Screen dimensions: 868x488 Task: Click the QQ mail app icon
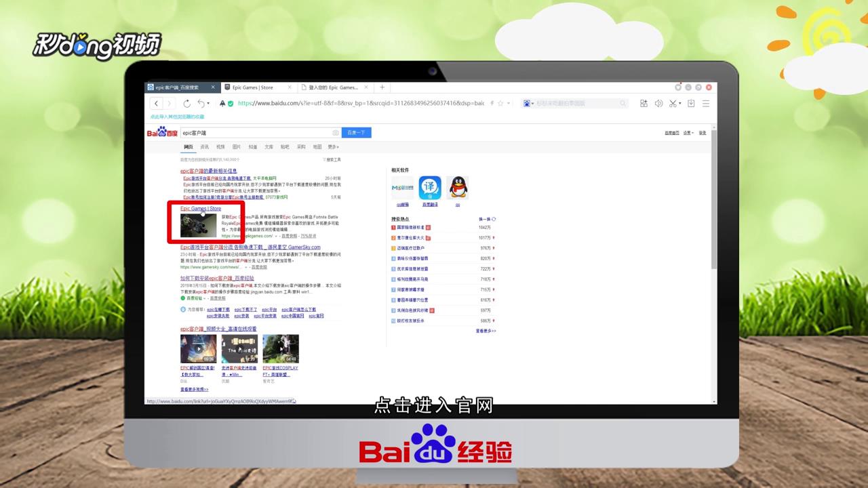[x=402, y=188]
